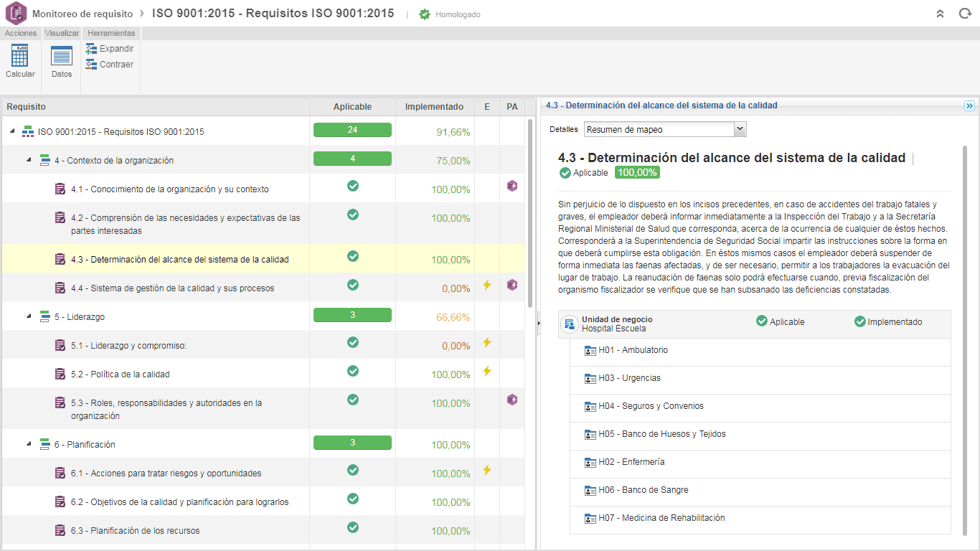Screen dimensions: 980x551
Task: Click the document icon beside 6.3 Planificación
Action: (61, 530)
